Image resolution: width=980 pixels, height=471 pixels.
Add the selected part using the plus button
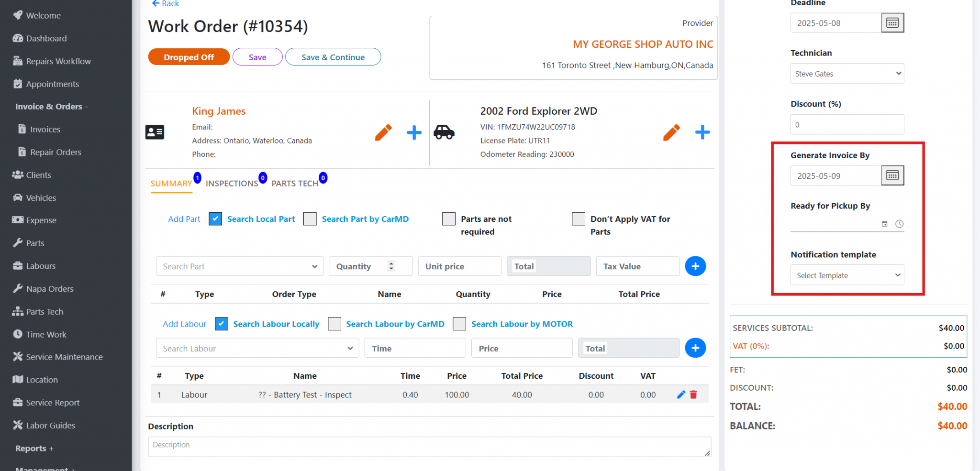[x=695, y=266]
